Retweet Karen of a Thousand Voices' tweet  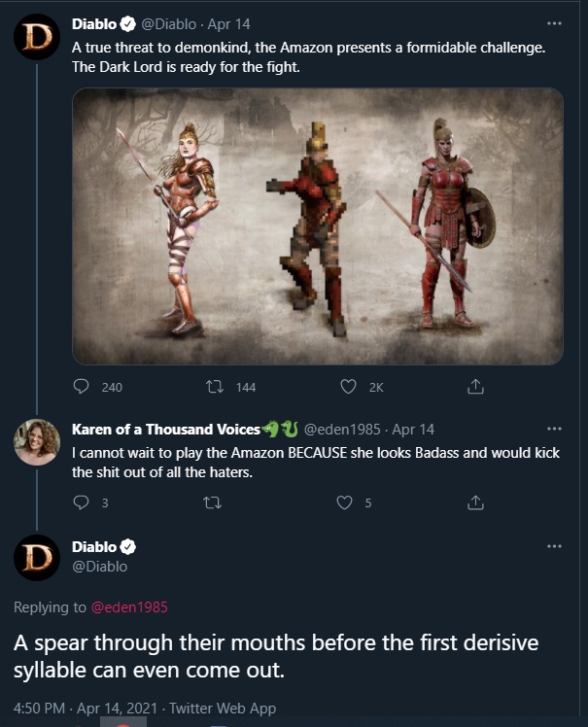[x=210, y=502]
